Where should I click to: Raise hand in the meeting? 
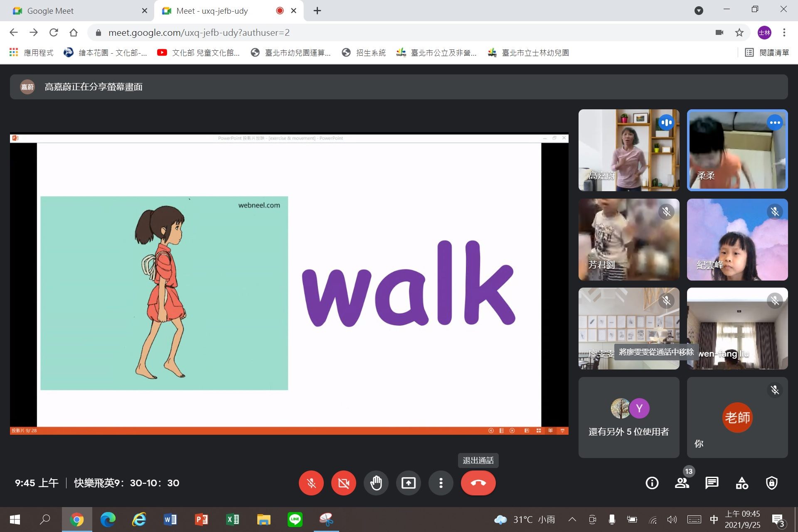click(376, 483)
